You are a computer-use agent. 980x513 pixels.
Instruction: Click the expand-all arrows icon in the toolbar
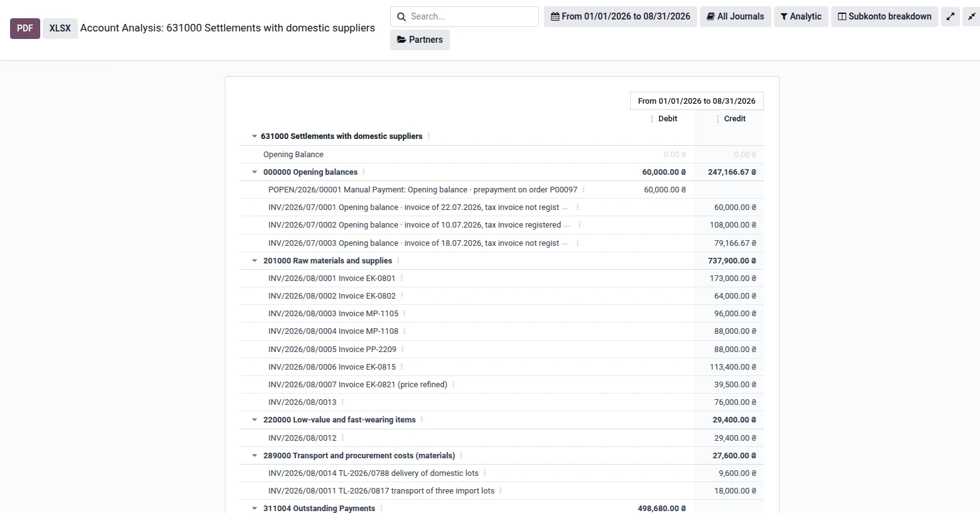[950, 16]
